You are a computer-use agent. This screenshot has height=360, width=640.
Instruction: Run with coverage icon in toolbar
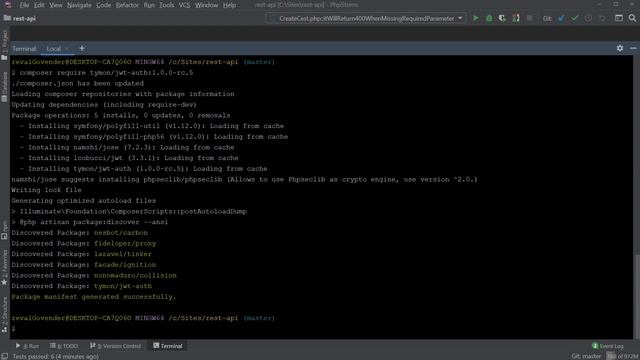[502, 18]
